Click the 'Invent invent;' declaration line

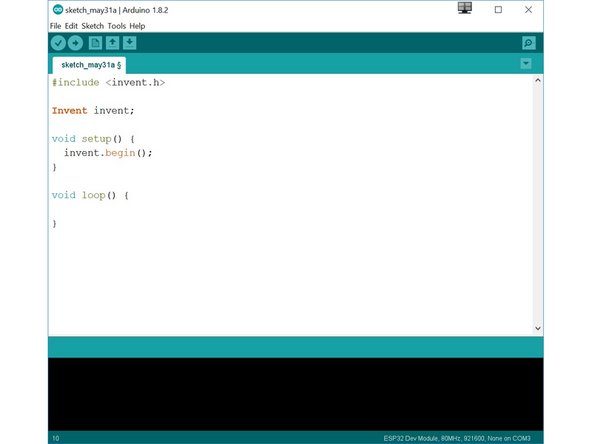coord(93,111)
